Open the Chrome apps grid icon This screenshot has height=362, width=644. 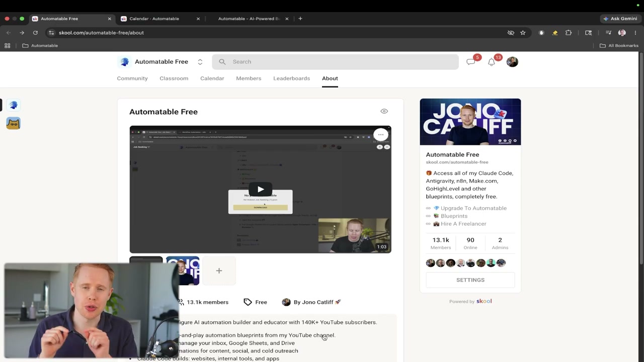[x=8, y=46]
